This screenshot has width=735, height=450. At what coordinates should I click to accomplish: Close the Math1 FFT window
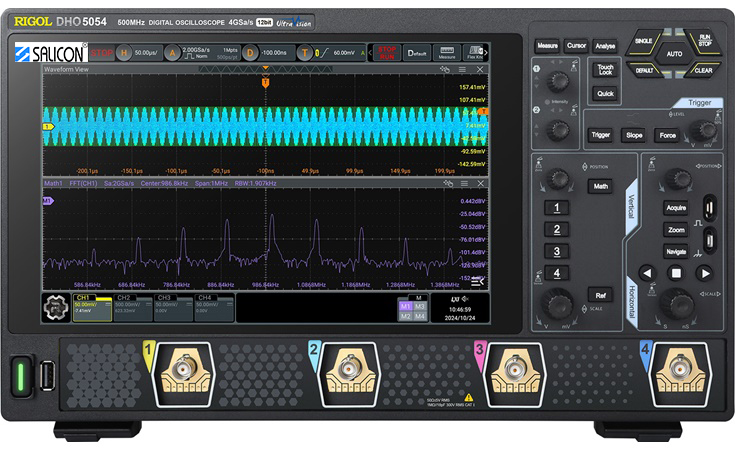tap(480, 183)
